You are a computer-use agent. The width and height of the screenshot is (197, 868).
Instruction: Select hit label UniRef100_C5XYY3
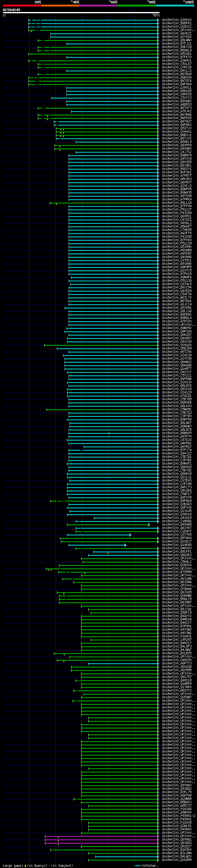coord(176,98)
